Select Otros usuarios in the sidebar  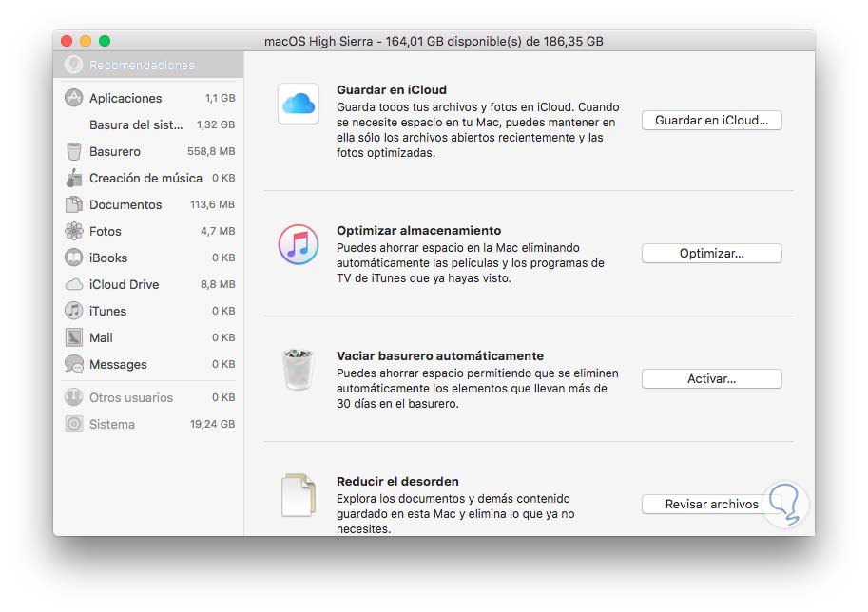[x=148, y=397]
